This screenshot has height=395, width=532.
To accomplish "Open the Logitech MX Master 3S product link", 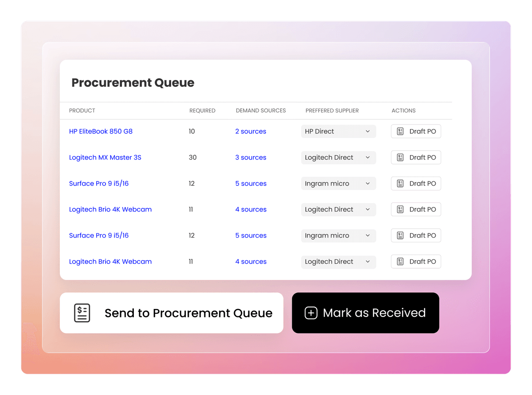I will click(105, 157).
